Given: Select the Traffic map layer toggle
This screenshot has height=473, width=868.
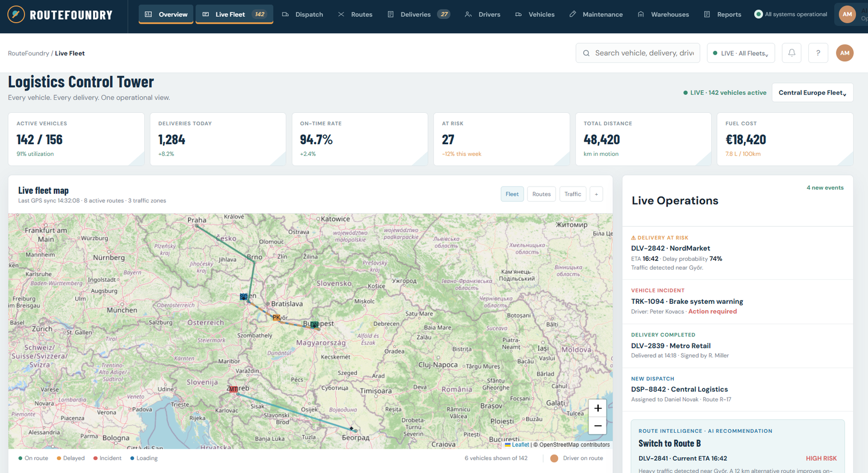Looking at the screenshot, I should (573, 194).
